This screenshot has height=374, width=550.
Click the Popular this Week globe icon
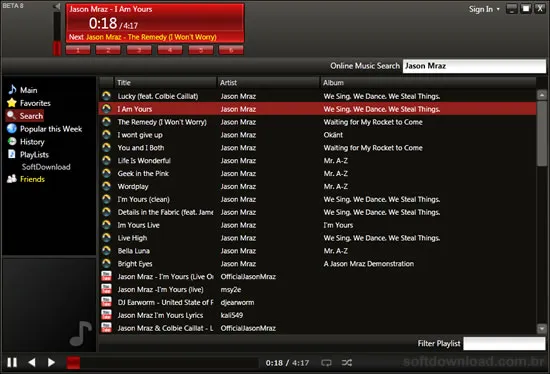tap(12, 128)
